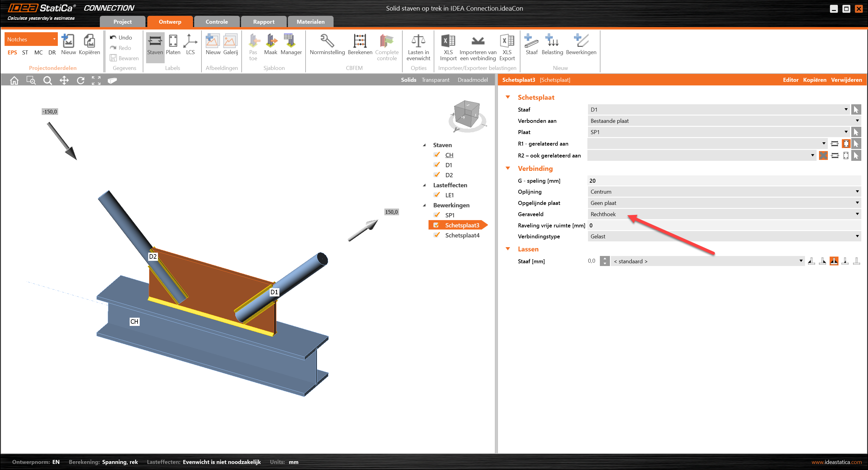The image size is (868, 470).
Task: Open the Galerij images icon
Action: point(230,41)
